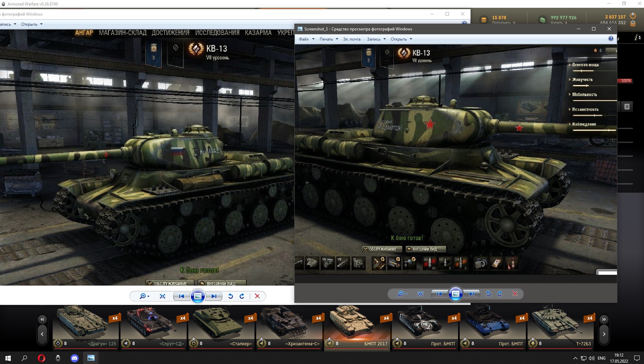Image resolution: width=644 pixels, height=364 pixels.
Task: Open the info notifications icon marked 1
Action: [x=637, y=38]
